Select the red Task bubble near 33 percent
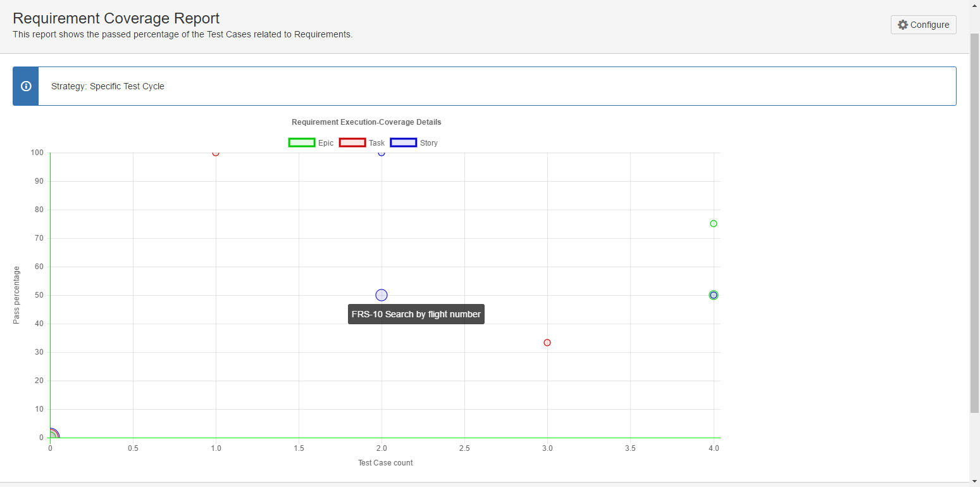The width and height of the screenshot is (980, 487). [x=547, y=343]
